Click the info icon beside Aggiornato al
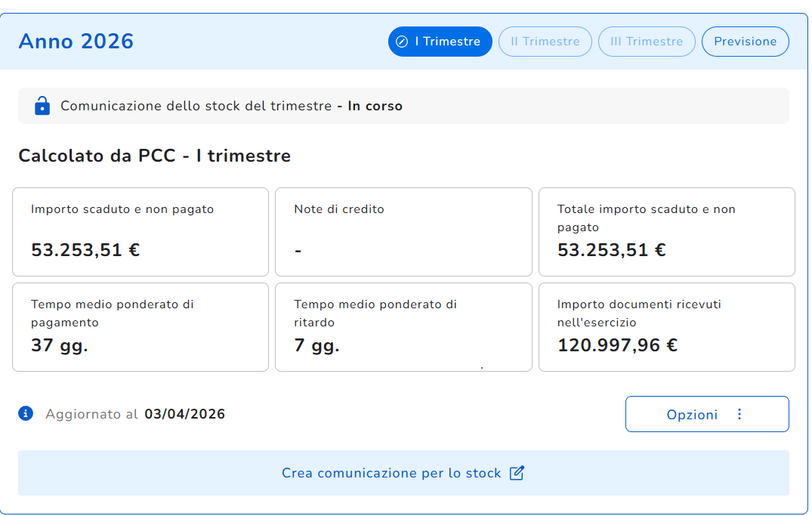812x516 pixels. coord(26,413)
